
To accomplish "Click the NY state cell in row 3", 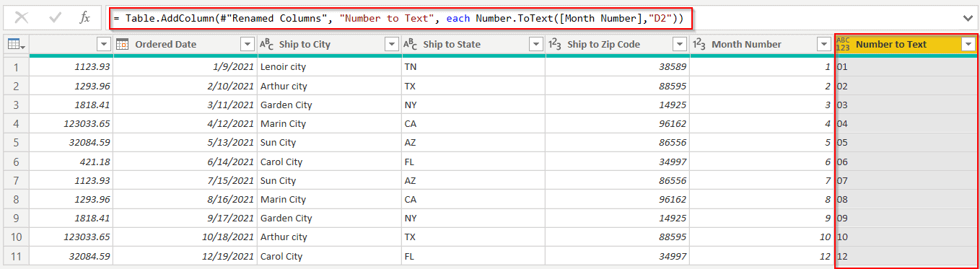I will (473, 105).
